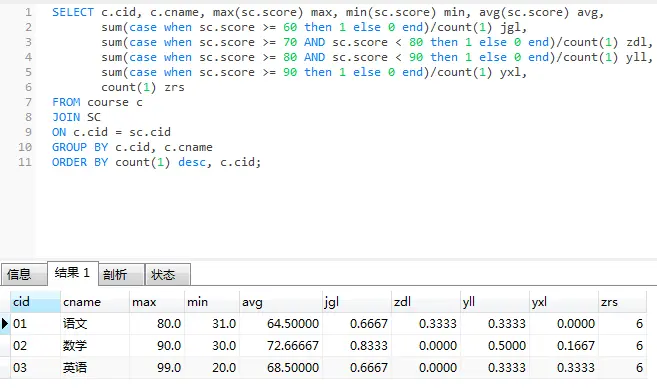Select cell with cid 02
657x390 pixels.
35,346
